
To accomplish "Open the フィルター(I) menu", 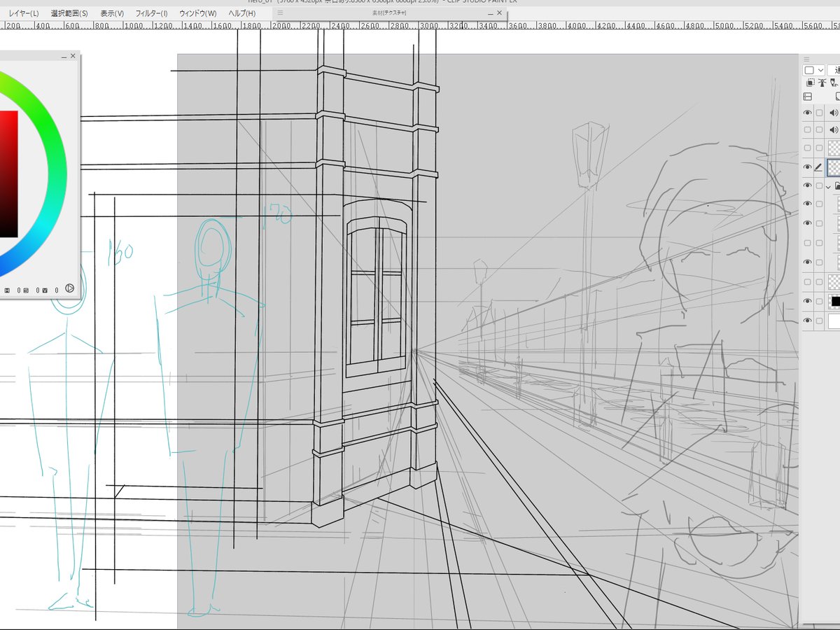I will click(x=151, y=13).
